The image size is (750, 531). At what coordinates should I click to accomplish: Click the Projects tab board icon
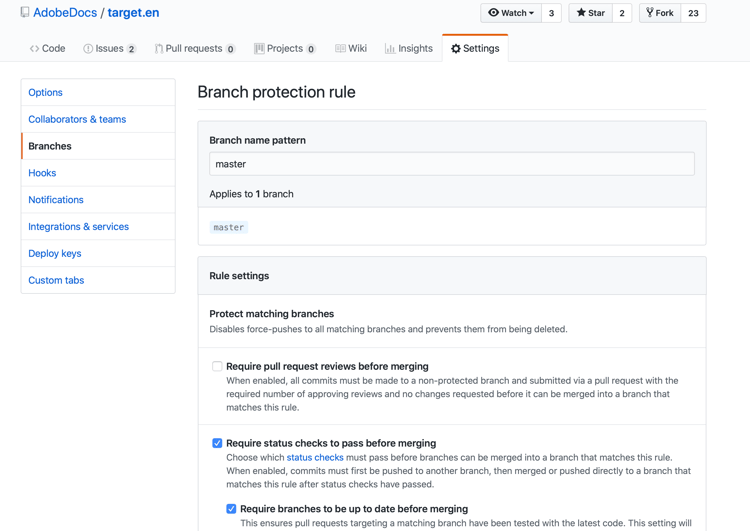[259, 48]
